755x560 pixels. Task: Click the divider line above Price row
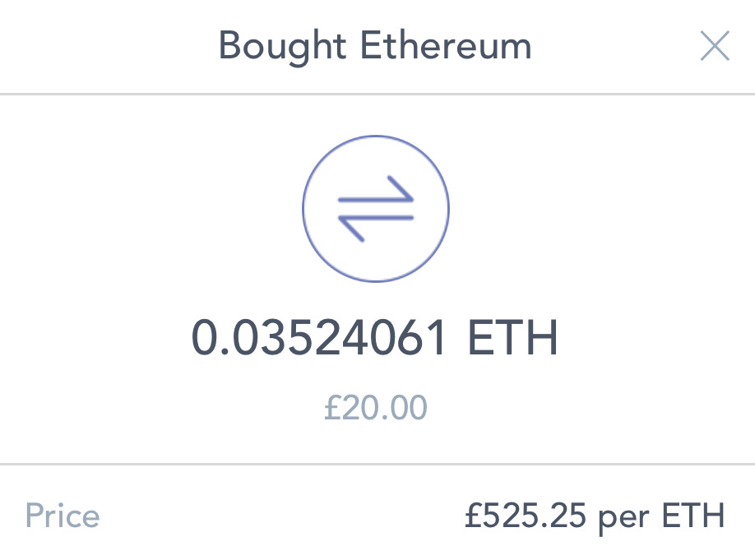tap(377, 465)
